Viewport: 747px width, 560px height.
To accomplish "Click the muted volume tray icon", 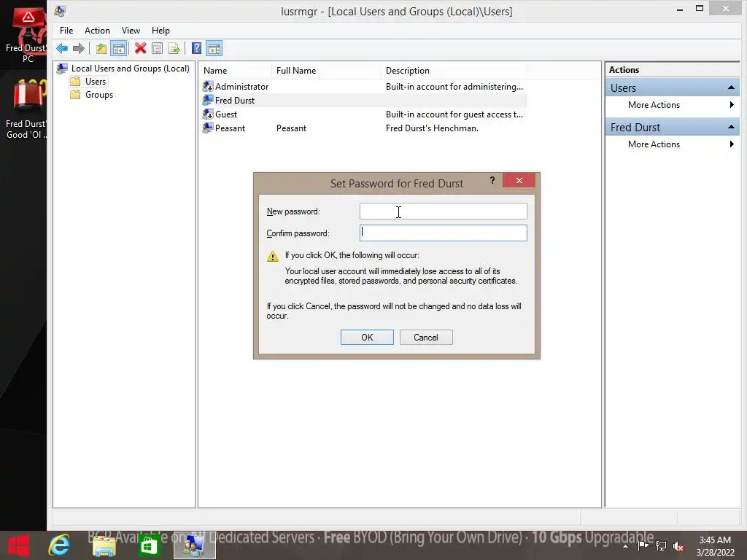I will 678,546.
